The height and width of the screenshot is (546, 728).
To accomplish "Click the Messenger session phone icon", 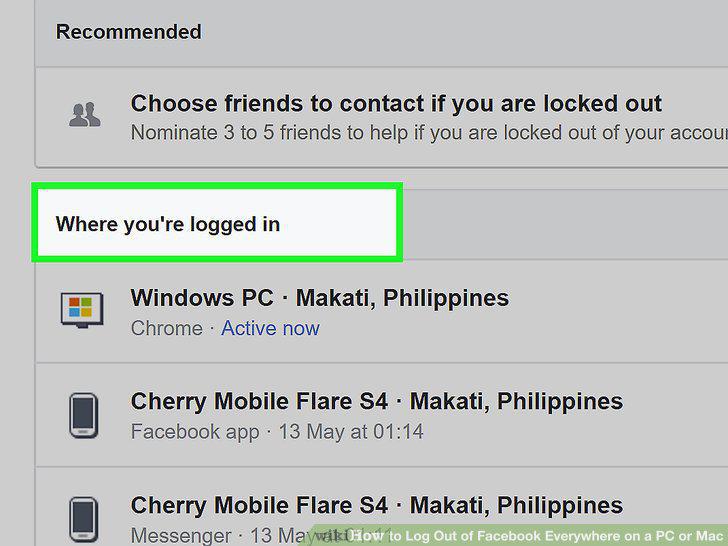I will click(x=84, y=520).
